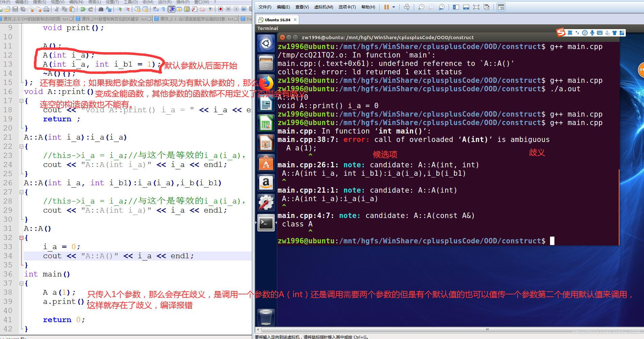The width and height of the screenshot is (644, 339).
Task: Click the orange Pause VM button
Action: 386,7
